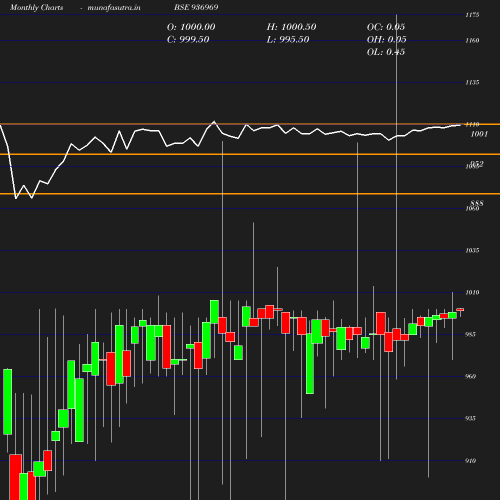500x500 pixels.
Task: Click the 1175 price axis label
Action: tap(472, 15)
